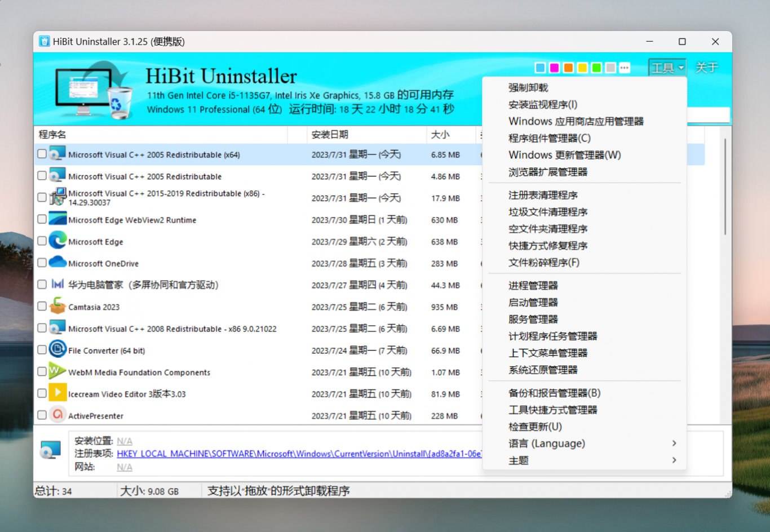Pick the magenta theme color swatch

[x=554, y=68]
